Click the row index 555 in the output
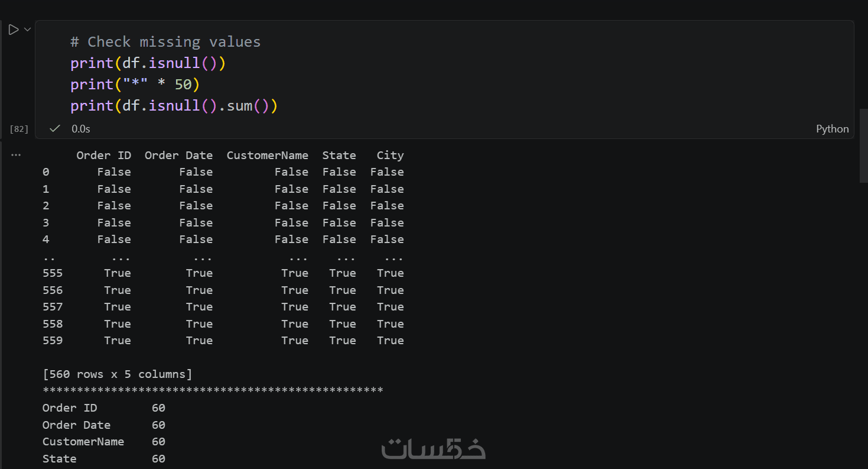This screenshot has width=868, height=469. 53,273
